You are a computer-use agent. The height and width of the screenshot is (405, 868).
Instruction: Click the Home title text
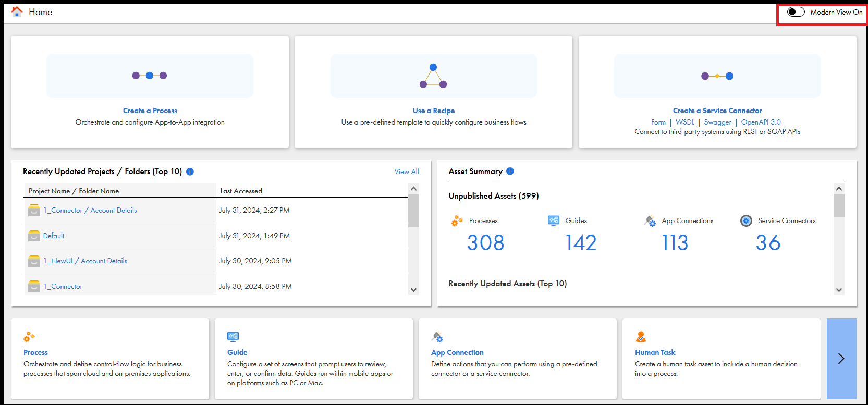40,12
